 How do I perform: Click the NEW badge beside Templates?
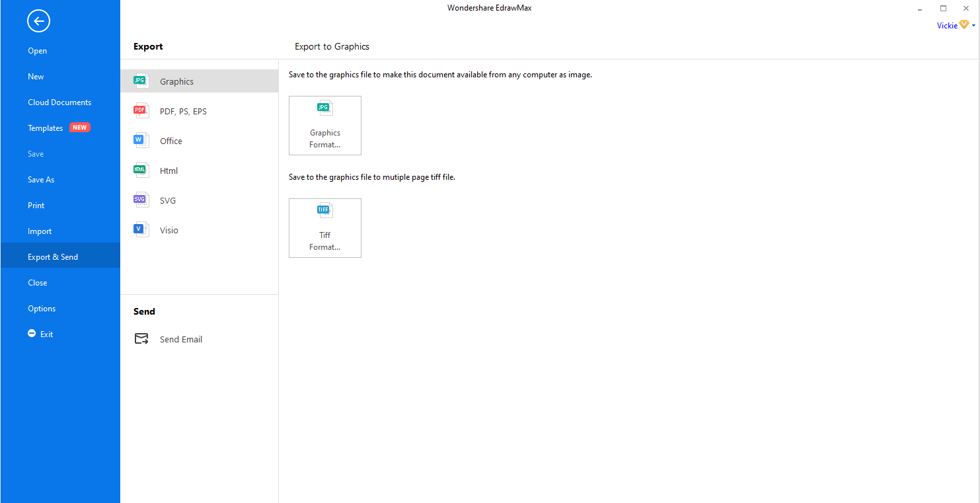tap(80, 128)
